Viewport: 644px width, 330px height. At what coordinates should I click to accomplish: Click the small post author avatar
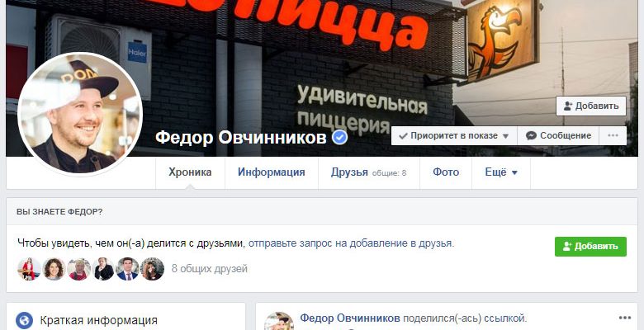pyautogui.click(x=279, y=322)
